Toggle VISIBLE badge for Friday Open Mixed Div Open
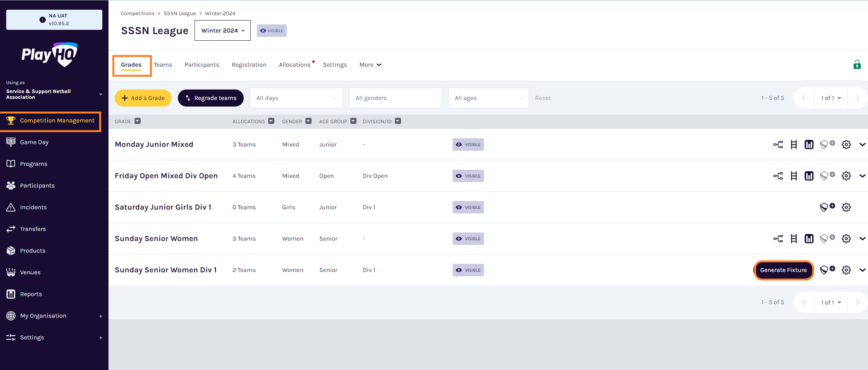The width and height of the screenshot is (868, 370). [468, 176]
